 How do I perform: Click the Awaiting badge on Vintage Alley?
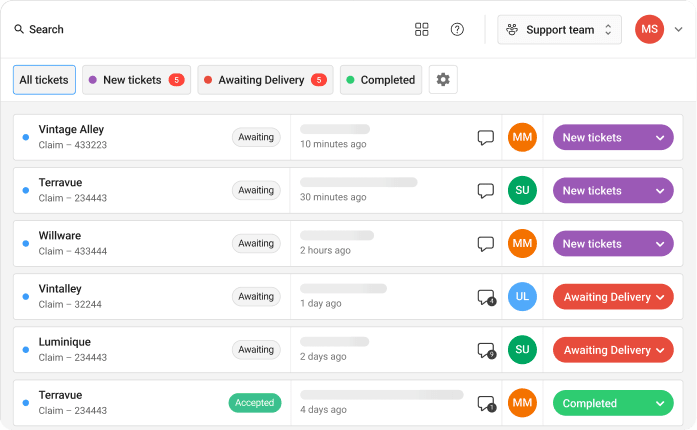(x=256, y=137)
